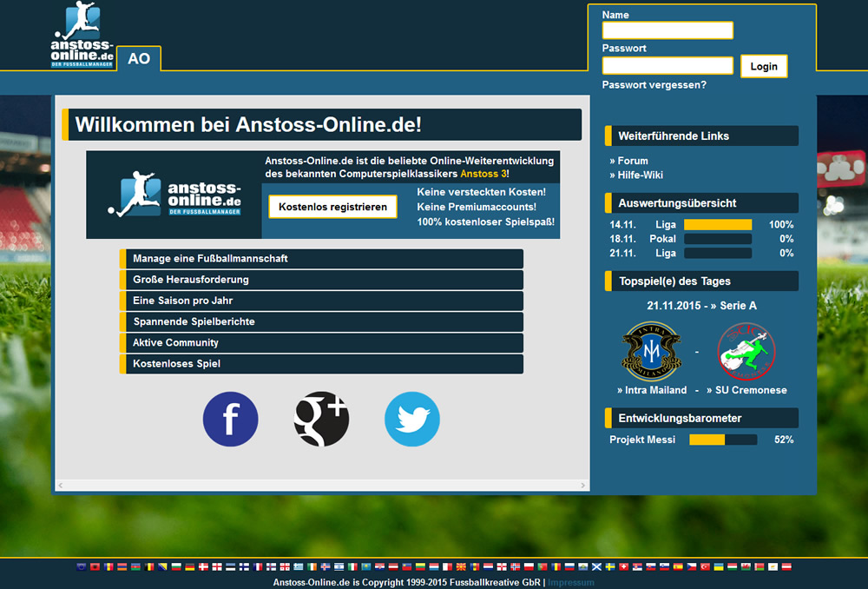
Task: Select the Switzerland flag
Action: [x=624, y=566]
